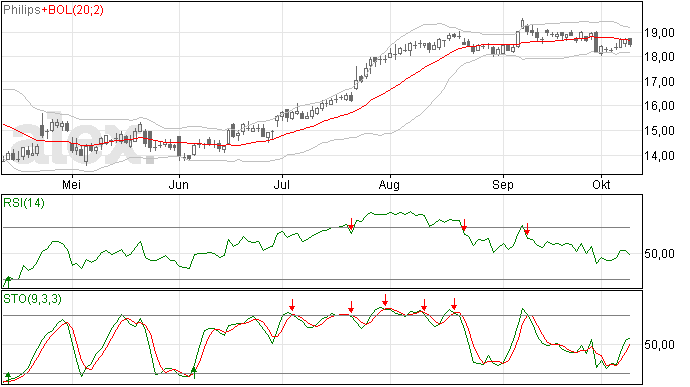Click the 17,00 price axis value
Viewport: 690px width, 387px height.
click(x=659, y=81)
